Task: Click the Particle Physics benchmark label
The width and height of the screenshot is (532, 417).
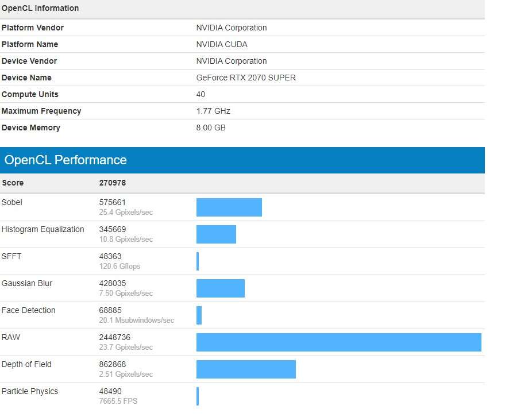Action: coord(30,391)
